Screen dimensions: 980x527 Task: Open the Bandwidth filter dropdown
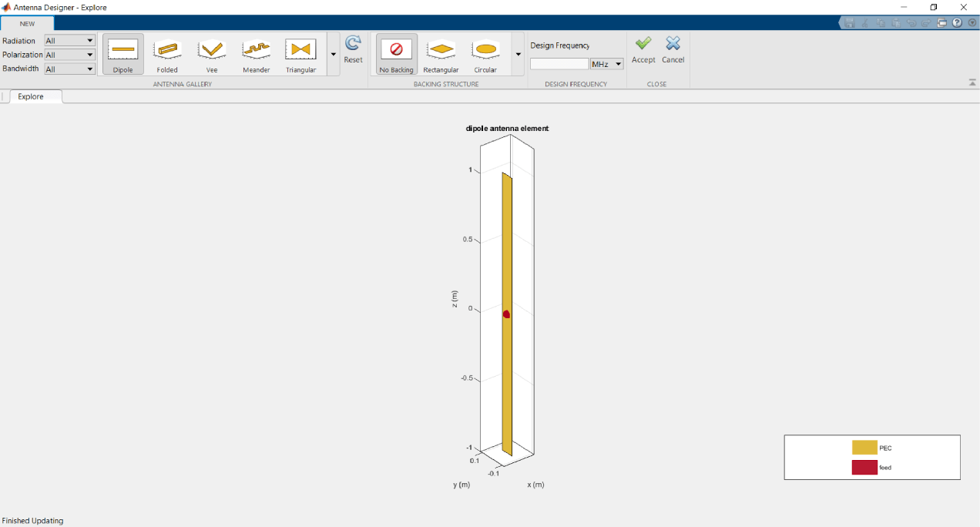[89, 69]
